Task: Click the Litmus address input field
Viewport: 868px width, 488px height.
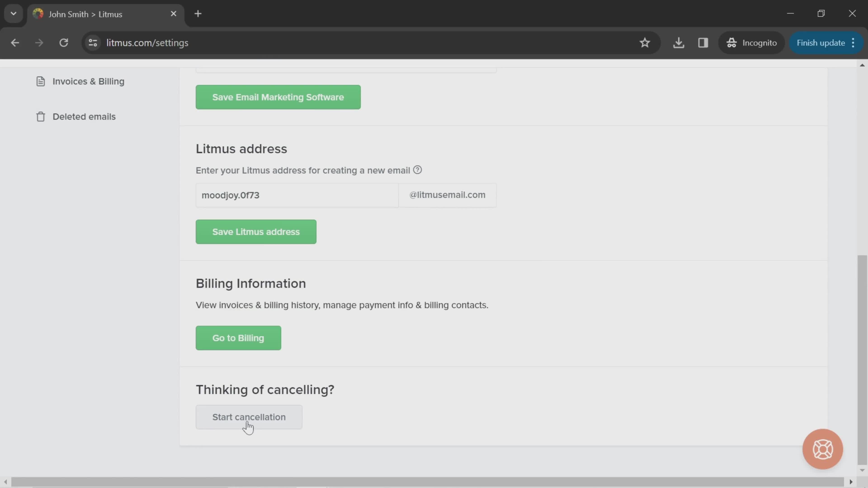Action: coord(297,195)
